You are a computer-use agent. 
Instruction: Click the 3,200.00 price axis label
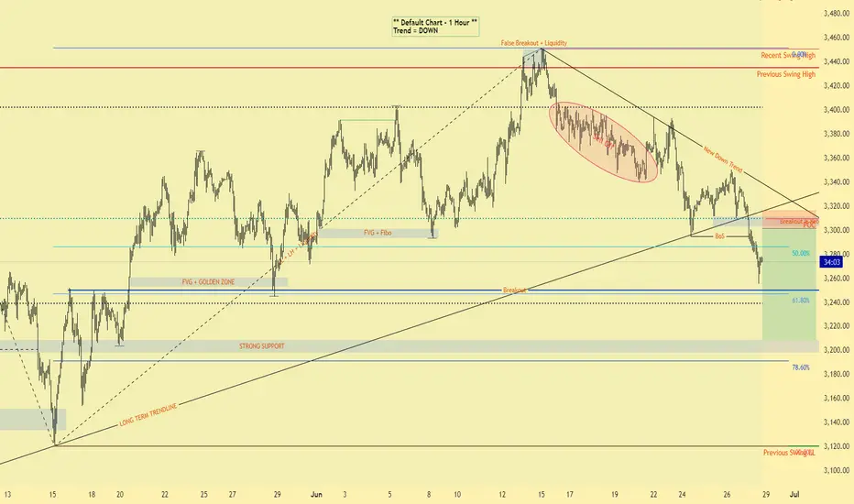pos(837,350)
